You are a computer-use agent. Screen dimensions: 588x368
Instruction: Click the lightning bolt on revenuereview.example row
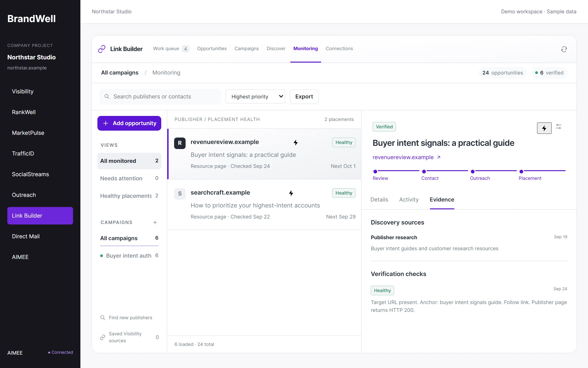click(x=295, y=142)
